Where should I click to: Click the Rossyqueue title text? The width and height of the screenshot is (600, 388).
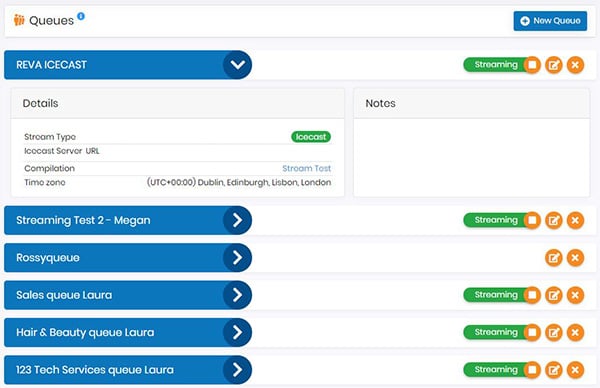(48, 258)
